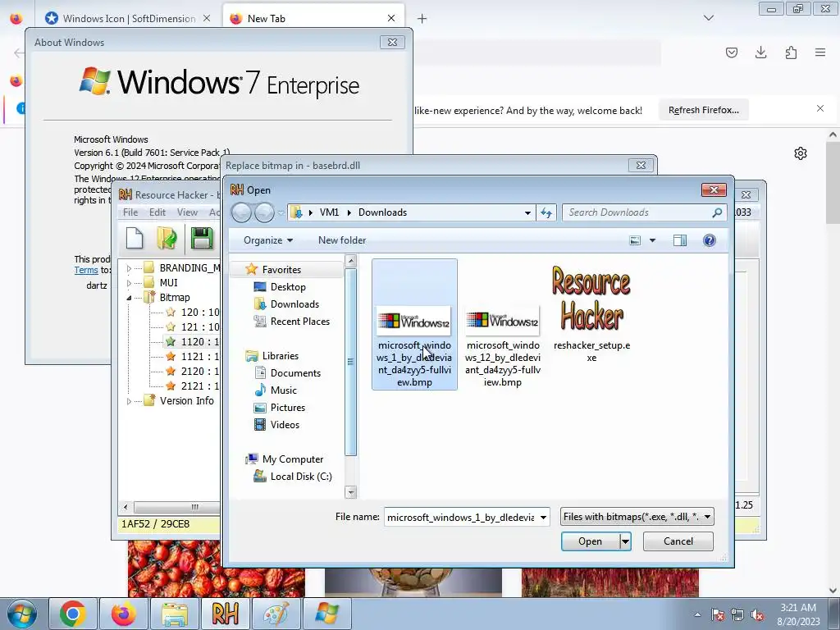Open the address bar path dropdown arrow
Image resolution: width=840 pixels, height=630 pixels.
[527, 212]
